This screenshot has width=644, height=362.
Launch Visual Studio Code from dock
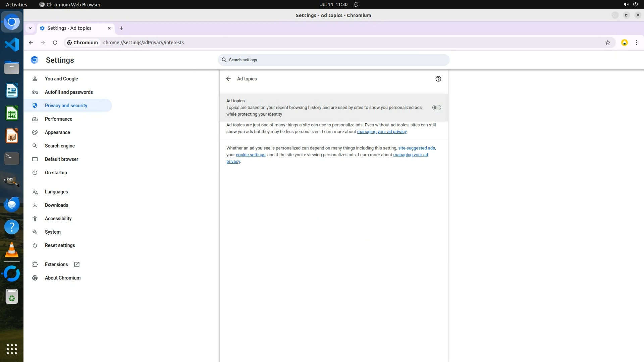tap(12, 45)
